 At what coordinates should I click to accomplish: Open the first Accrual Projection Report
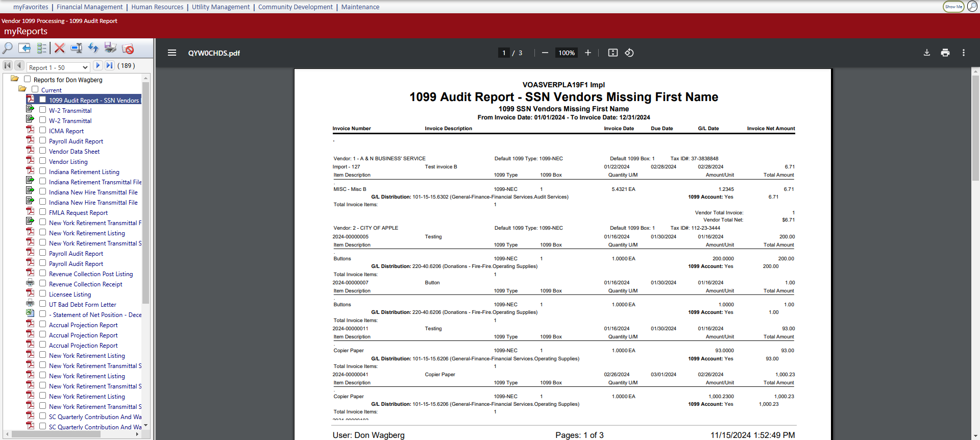tap(83, 325)
